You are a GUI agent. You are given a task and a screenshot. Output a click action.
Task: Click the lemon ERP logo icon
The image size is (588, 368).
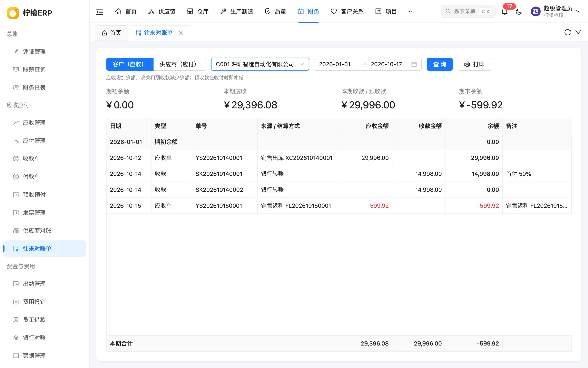[x=13, y=13]
